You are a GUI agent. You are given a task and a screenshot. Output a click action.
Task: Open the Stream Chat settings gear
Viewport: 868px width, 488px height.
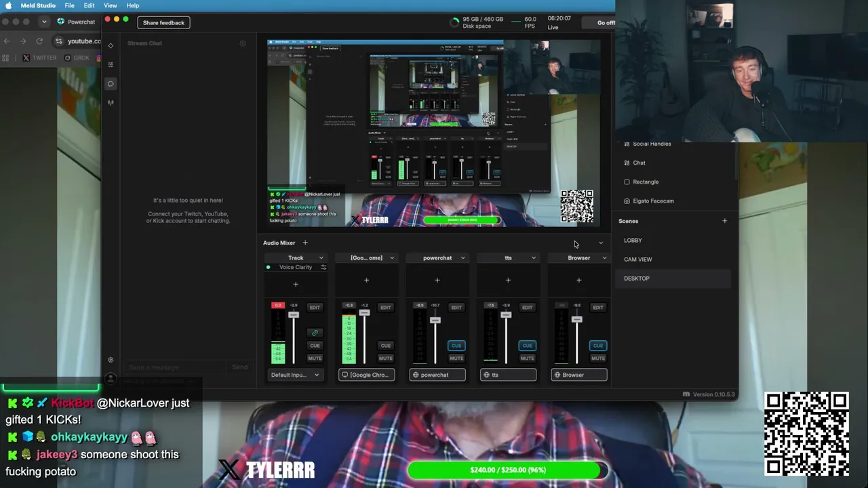pyautogui.click(x=243, y=43)
